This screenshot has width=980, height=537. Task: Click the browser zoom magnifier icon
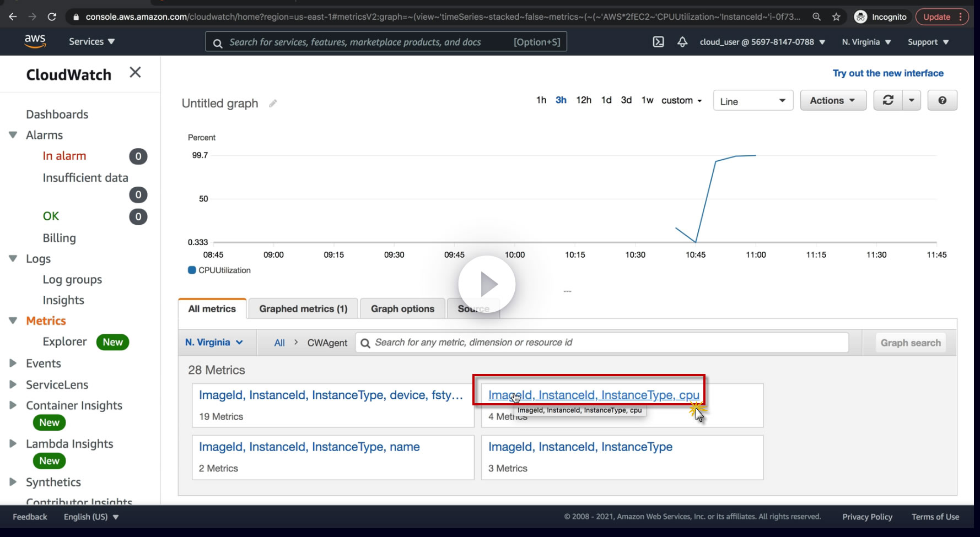[x=816, y=17]
